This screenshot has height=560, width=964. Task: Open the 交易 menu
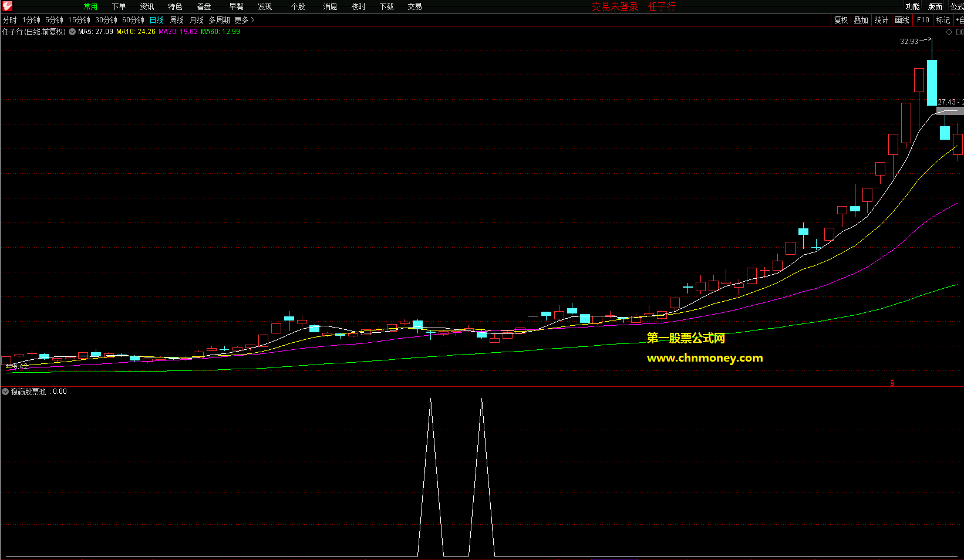click(414, 6)
